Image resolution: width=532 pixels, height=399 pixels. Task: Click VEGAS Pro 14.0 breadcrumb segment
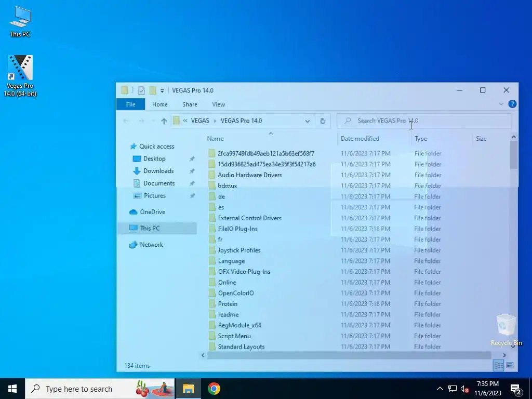(241, 121)
